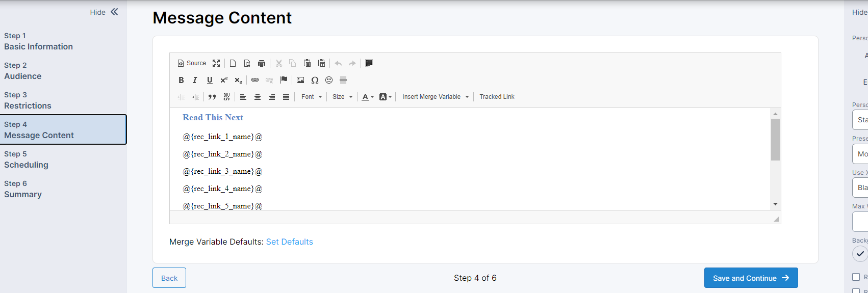Insert an anchor with the flag icon
The image size is (868, 293).
tap(284, 80)
